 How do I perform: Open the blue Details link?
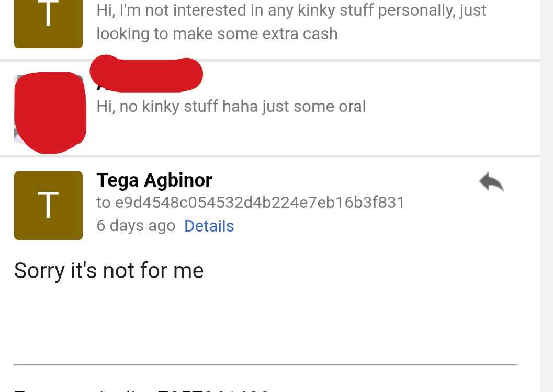click(209, 226)
